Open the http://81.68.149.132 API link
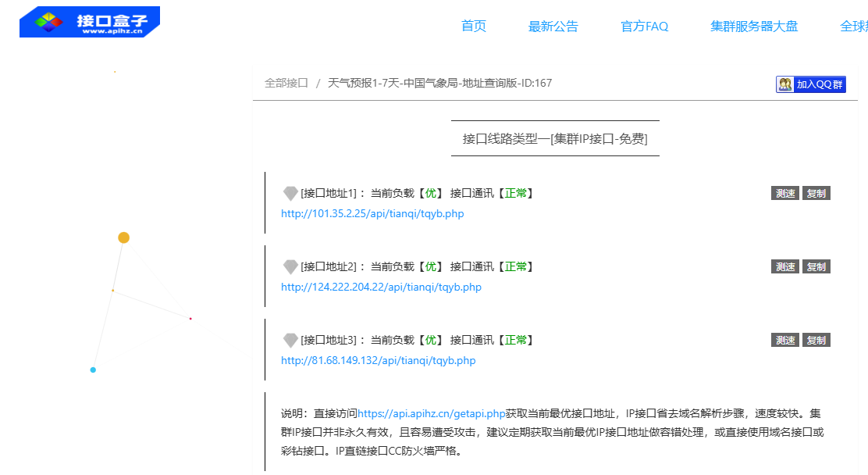Screen dimensions: 868x475 pos(378,361)
